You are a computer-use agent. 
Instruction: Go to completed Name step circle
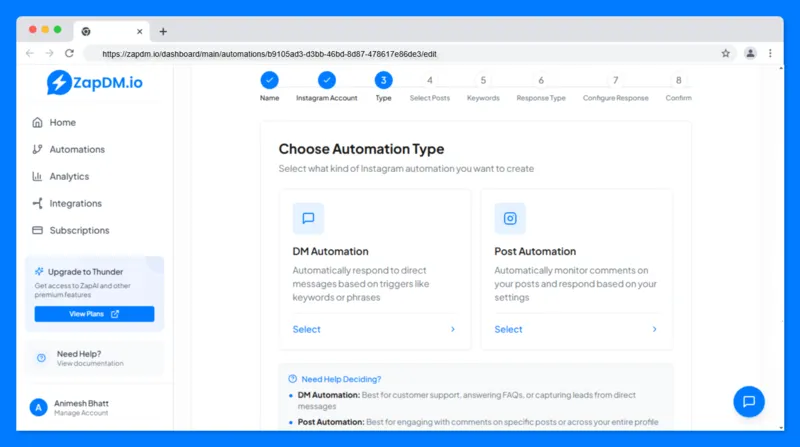[x=269, y=80]
